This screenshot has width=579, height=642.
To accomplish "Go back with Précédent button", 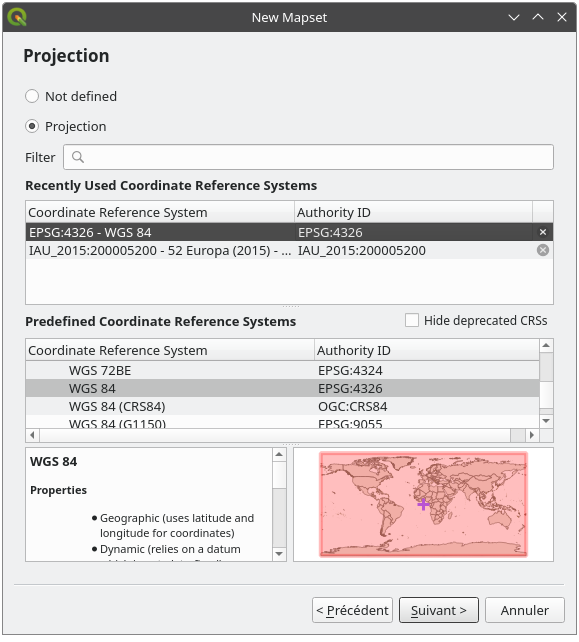I will coord(352,610).
